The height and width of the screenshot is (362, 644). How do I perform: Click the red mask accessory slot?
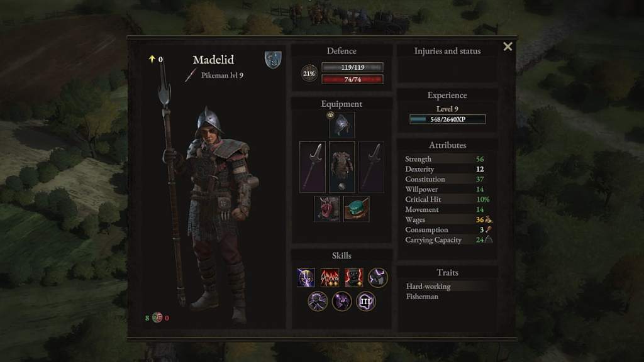tap(327, 209)
